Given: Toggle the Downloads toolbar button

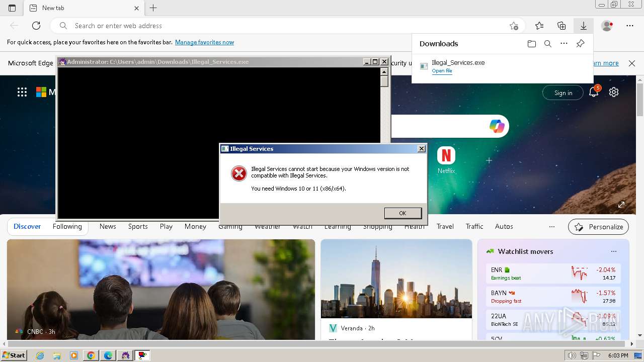Looking at the screenshot, I should [x=584, y=26].
